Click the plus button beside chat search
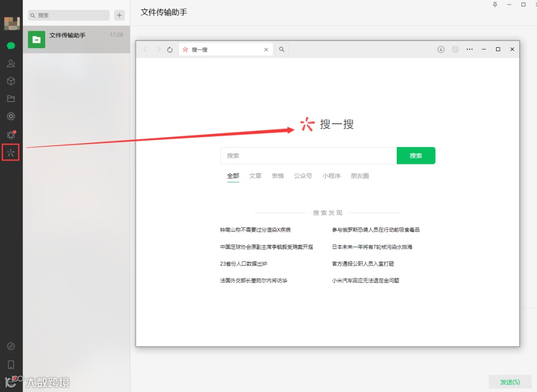This screenshot has height=392, width=537. point(119,15)
